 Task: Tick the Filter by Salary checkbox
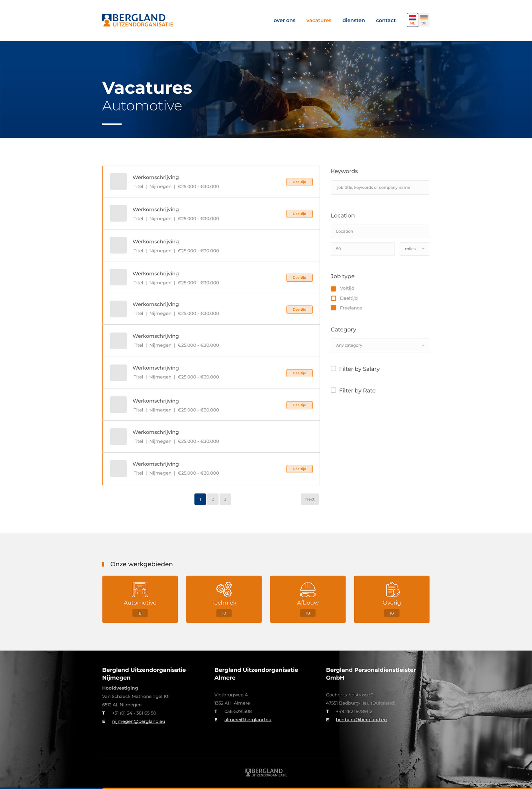tap(334, 369)
